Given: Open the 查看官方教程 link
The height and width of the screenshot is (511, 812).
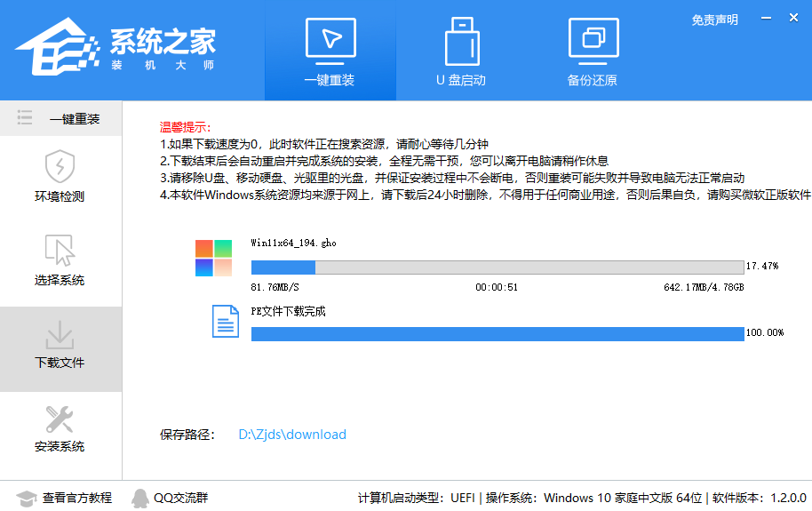Looking at the screenshot, I should tap(76, 498).
